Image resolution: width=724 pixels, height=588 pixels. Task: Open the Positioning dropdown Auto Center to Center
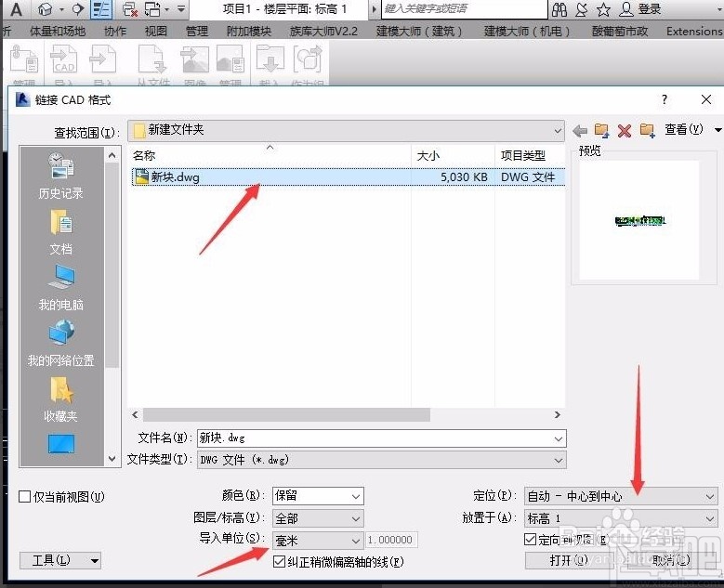[x=621, y=497]
